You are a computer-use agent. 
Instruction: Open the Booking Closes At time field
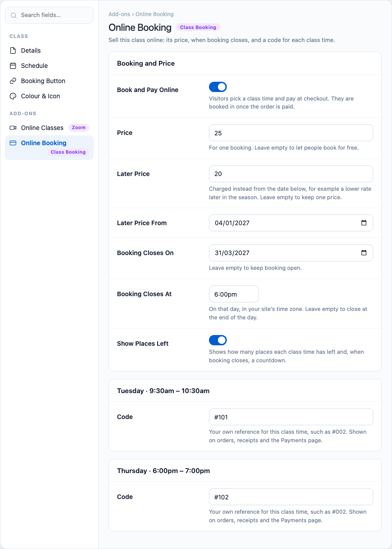pyautogui.click(x=234, y=294)
